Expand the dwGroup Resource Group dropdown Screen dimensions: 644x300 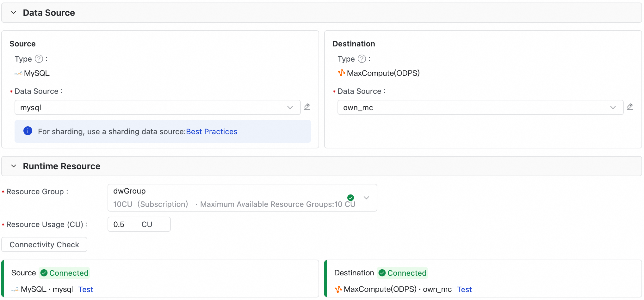pos(366,198)
